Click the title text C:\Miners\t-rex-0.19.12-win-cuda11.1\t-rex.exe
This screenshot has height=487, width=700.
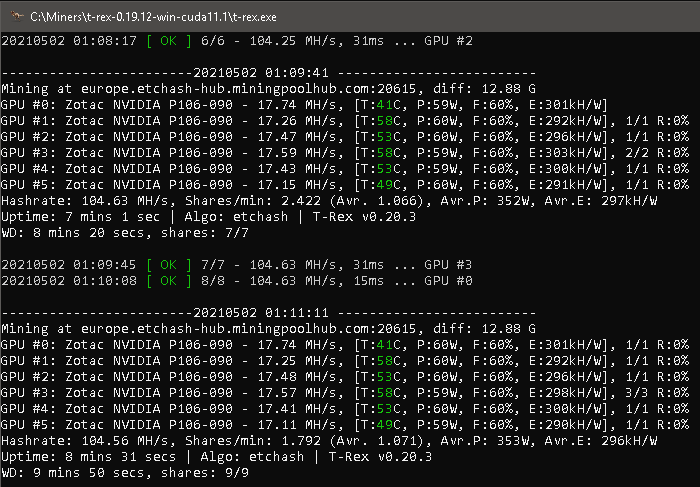153,17
